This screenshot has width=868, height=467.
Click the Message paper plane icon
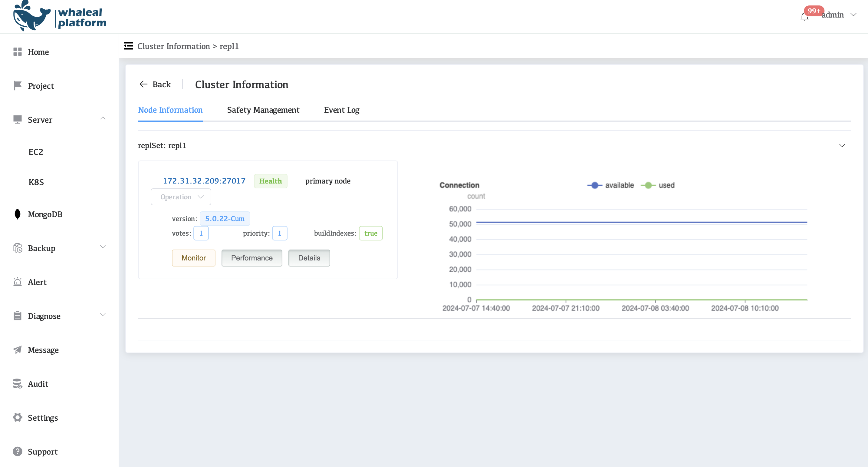pos(17,350)
